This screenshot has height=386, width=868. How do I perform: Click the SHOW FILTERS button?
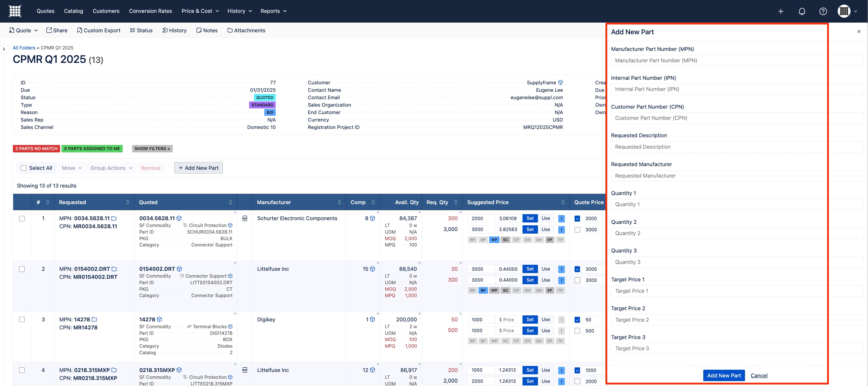point(152,149)
